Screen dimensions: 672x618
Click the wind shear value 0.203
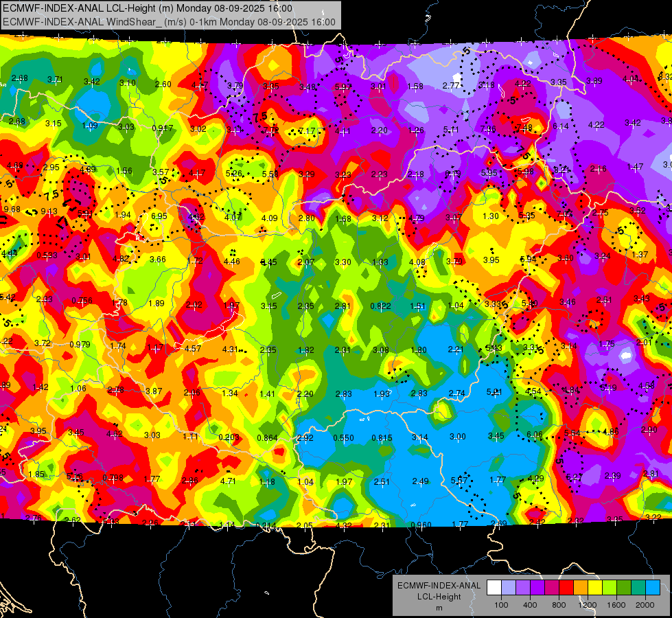click(229, 437)
